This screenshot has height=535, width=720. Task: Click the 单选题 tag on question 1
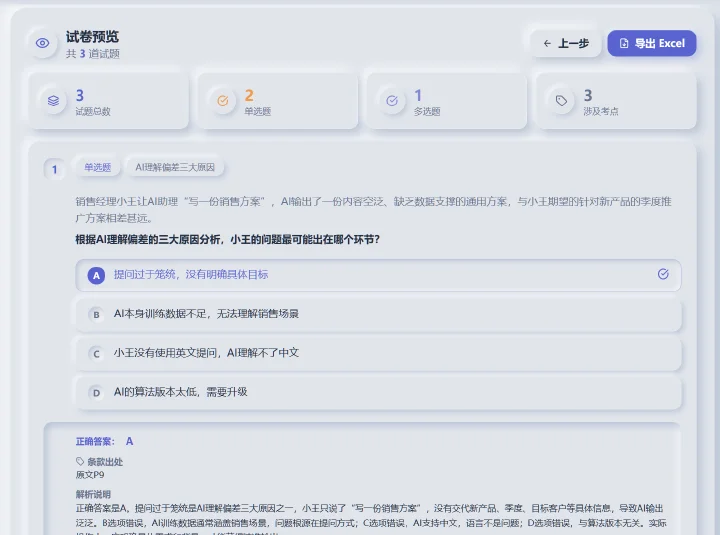[97, 167]
